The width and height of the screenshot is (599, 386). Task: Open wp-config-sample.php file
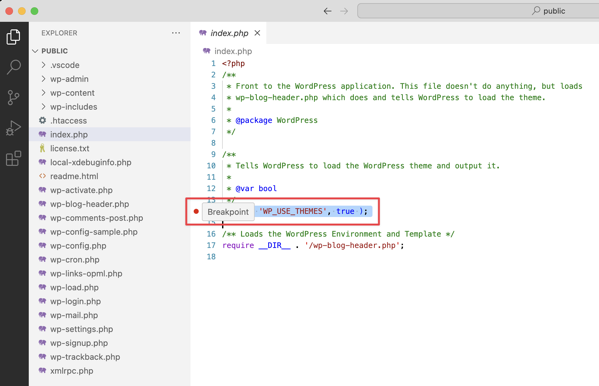[110, 232]
